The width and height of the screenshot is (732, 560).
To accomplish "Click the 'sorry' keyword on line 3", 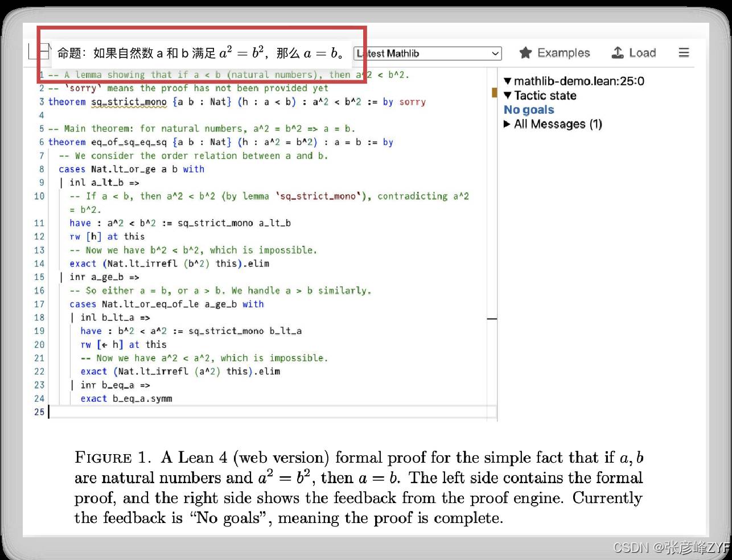I will [x=412, y=102].
